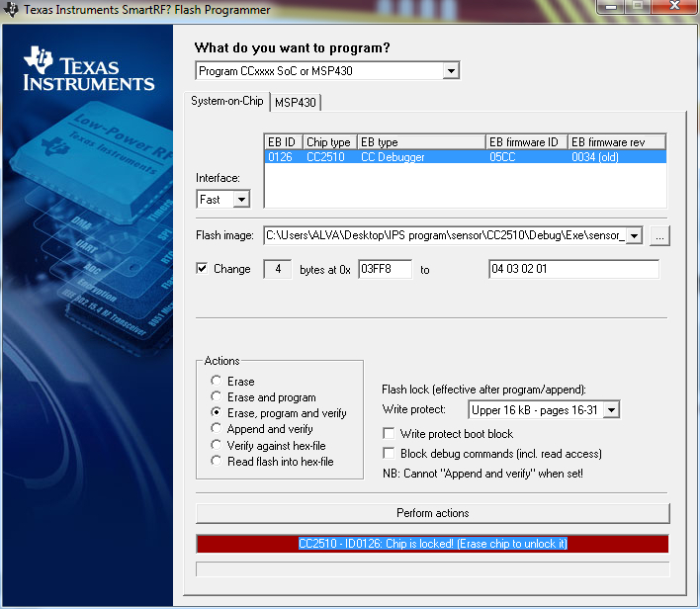
Task: Click the Chip type column header
Action: click(329, 142)
